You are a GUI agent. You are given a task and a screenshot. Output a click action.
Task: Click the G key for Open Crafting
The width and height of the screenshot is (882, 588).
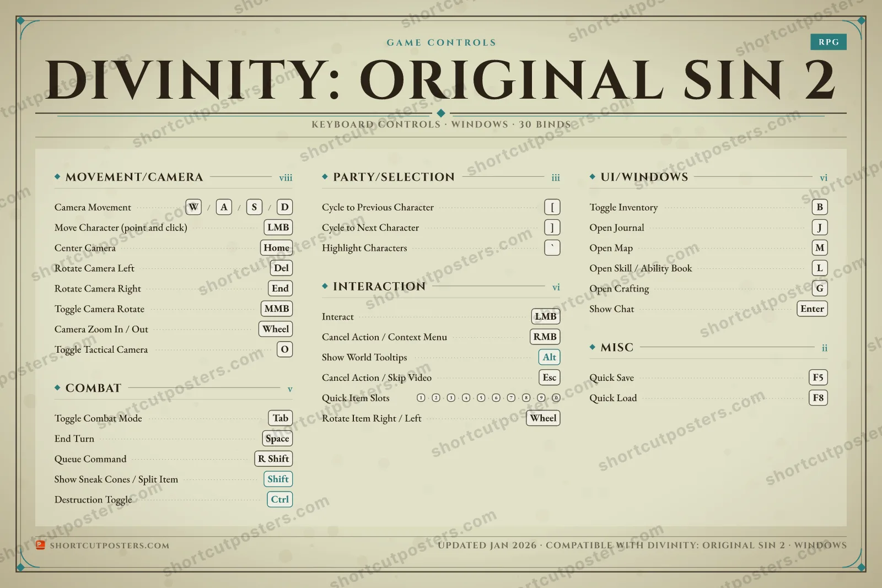pos(820,288)
